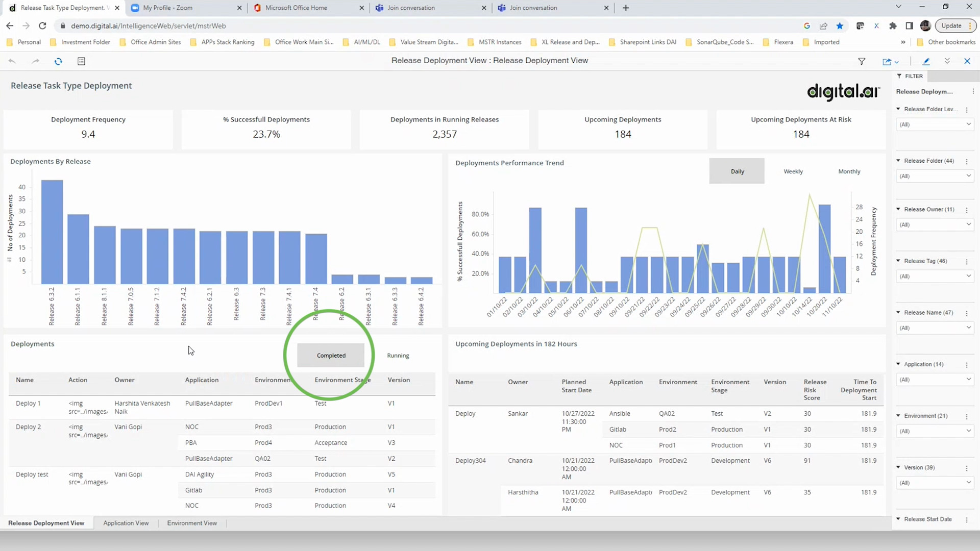
Task: Switch Deployments table to Running
Action: point(398,356)
